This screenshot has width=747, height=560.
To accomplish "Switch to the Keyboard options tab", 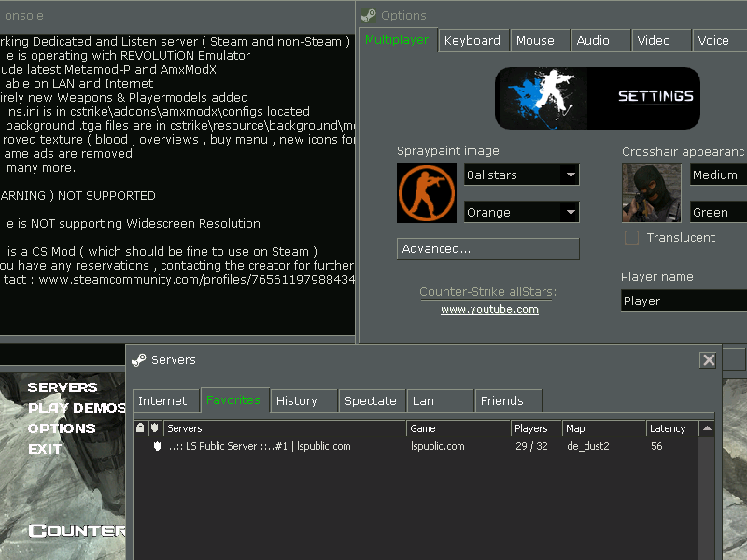I will [x=472, y=40].
